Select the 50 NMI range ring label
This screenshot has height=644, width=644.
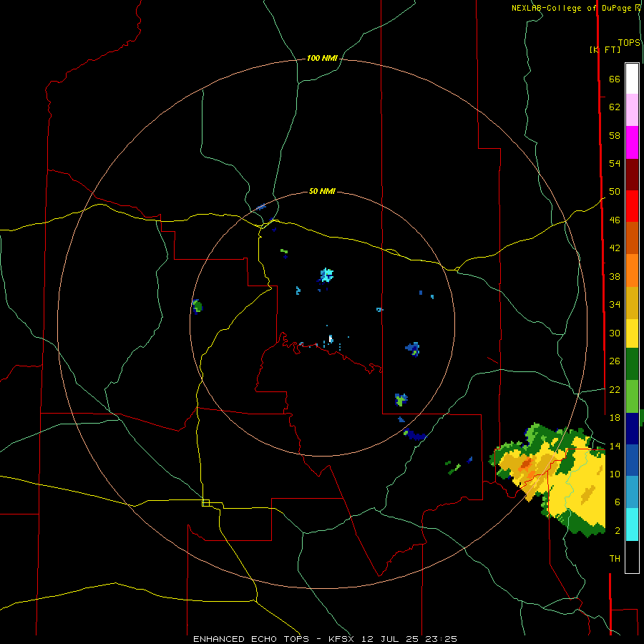(322, 191)
